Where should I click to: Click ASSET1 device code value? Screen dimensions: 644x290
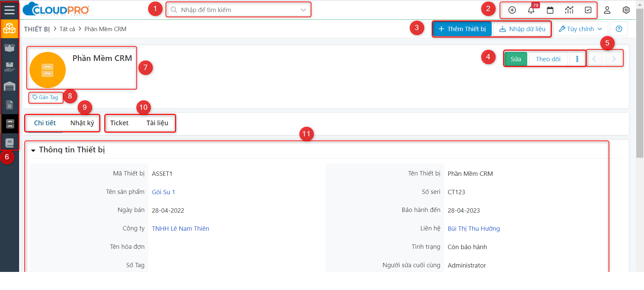coord(162,173)
